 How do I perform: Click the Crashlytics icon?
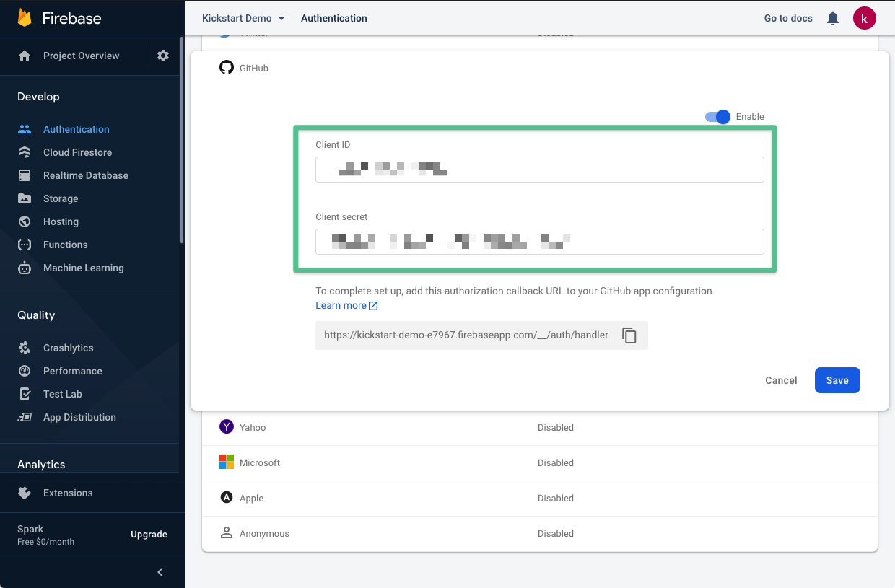click(x=25, y=348)
